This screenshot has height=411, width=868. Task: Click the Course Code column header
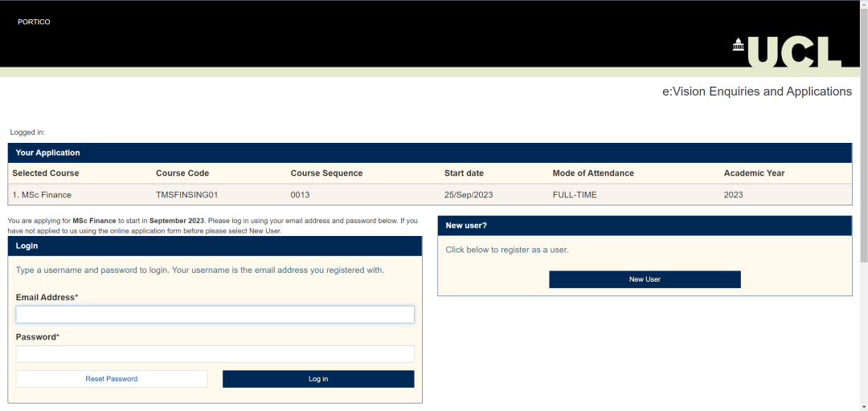click(x=182, y=173)
